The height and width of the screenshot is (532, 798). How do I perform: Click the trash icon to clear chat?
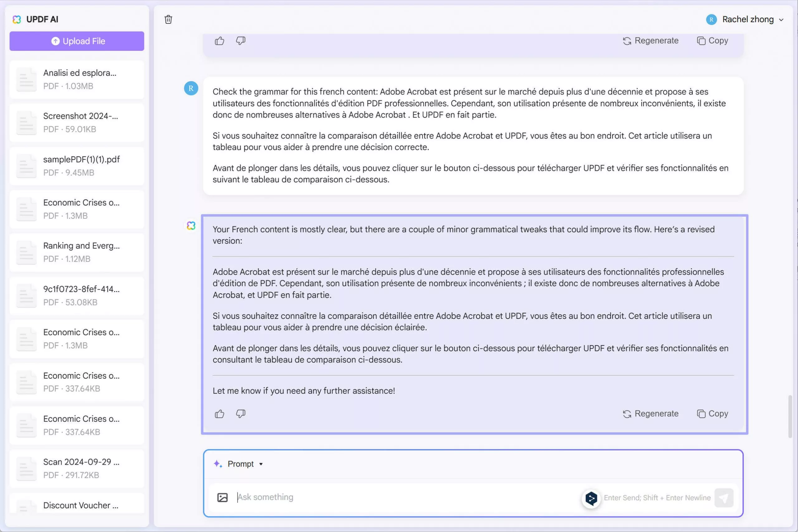coord(168,19)
